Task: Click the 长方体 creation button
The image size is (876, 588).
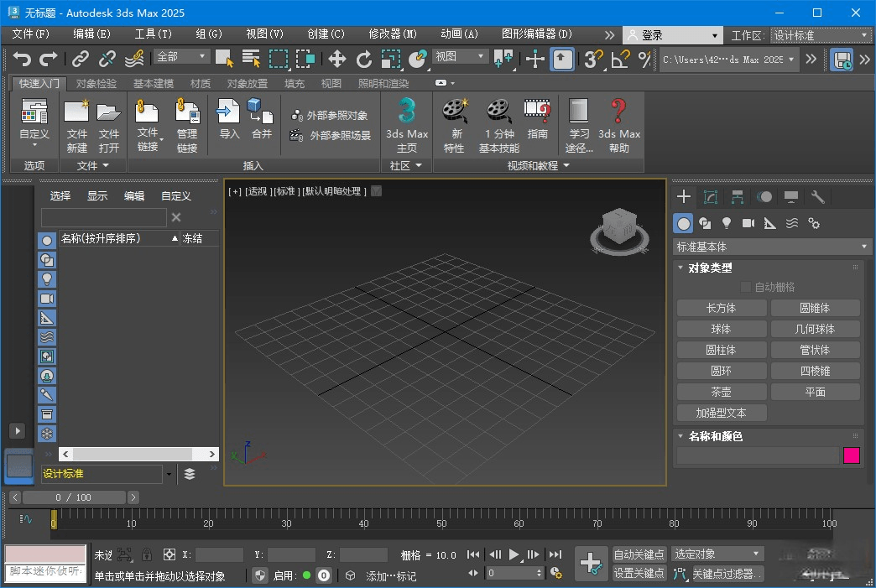Action: click(721, 307)
